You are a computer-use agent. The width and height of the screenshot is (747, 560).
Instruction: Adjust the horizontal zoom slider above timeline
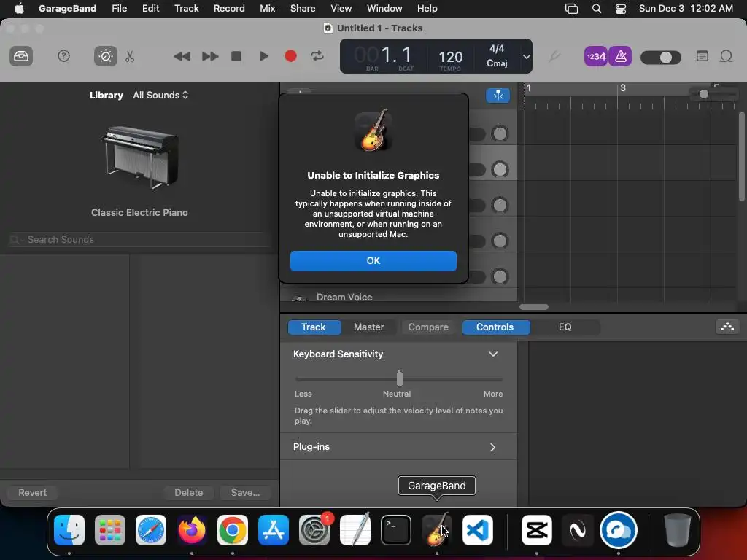(x=713, y=94)
